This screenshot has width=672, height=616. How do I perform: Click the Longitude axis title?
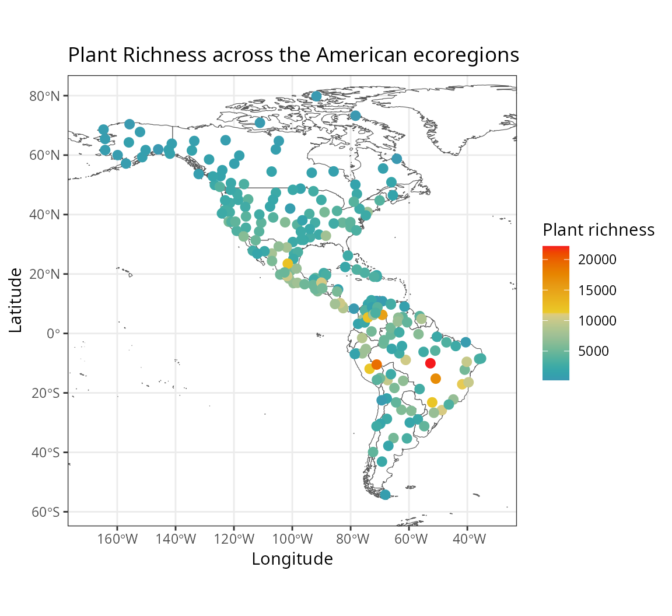pyautogui.click(x=292, y=559)
